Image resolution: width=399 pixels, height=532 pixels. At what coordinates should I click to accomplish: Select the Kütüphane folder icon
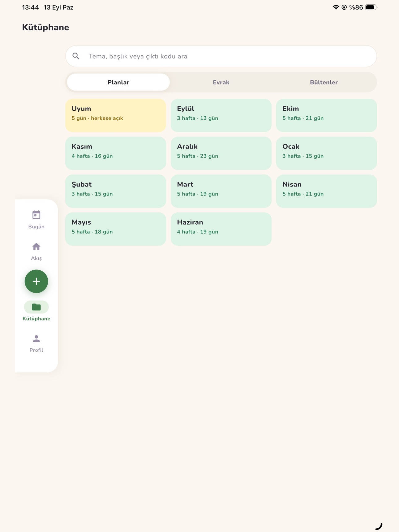click(36, 307)
